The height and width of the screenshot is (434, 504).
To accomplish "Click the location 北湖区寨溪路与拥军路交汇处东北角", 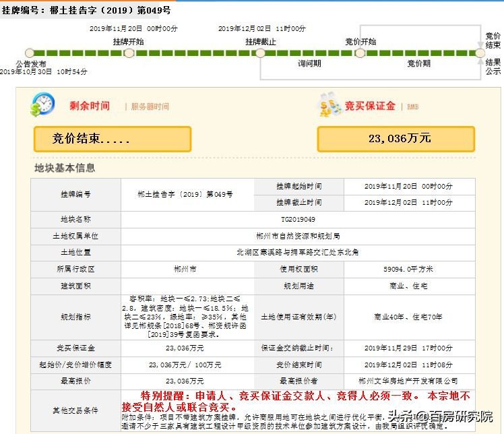I will pos(298,252).
